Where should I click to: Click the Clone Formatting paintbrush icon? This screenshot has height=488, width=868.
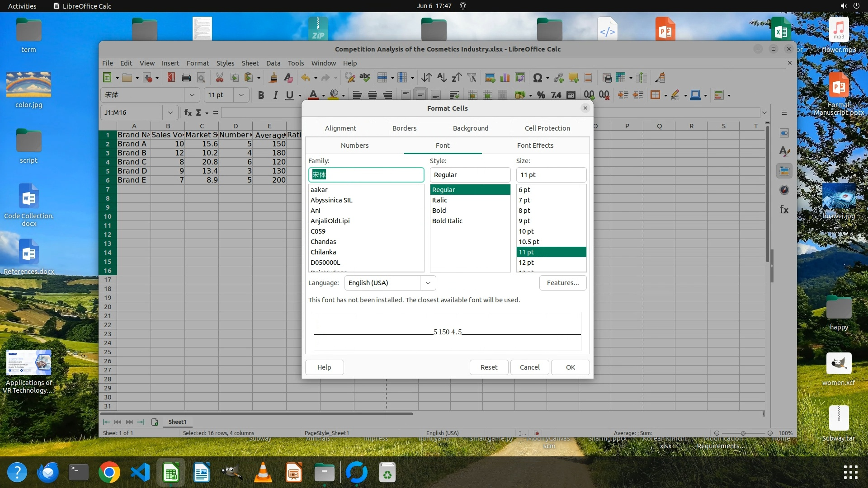coord(273,78)
